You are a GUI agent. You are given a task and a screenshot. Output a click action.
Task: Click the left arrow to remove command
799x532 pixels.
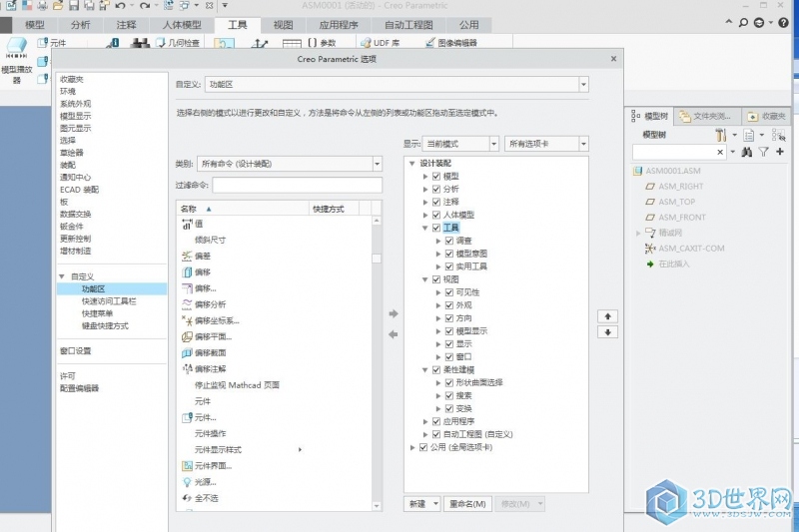[393, 334]
